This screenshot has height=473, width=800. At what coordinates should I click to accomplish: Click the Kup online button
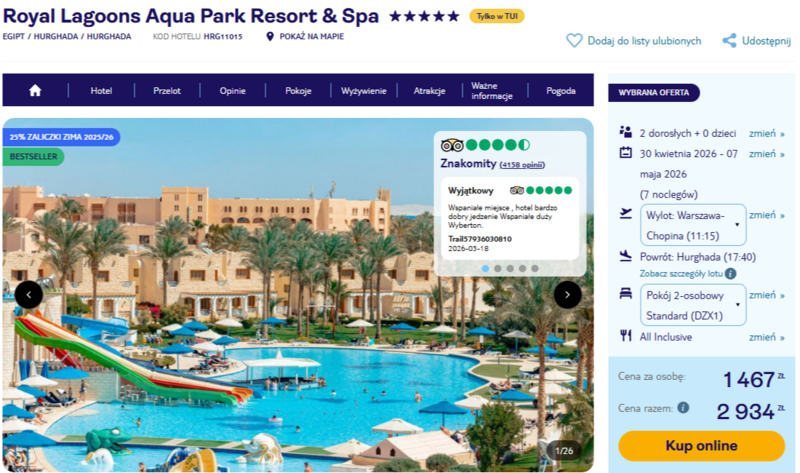(x=702, y=445)
